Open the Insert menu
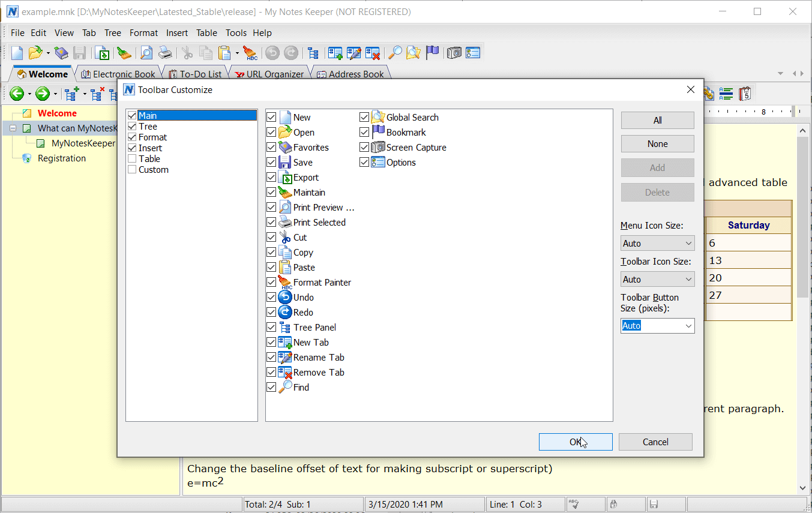The image size is (812, 513). (x=177, y=33)
